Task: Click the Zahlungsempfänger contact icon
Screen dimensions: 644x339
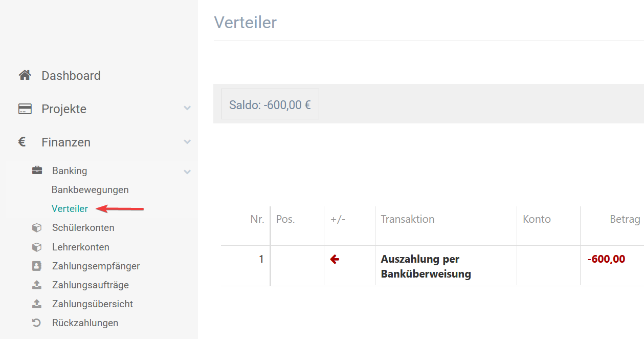Action: point(37,266)
